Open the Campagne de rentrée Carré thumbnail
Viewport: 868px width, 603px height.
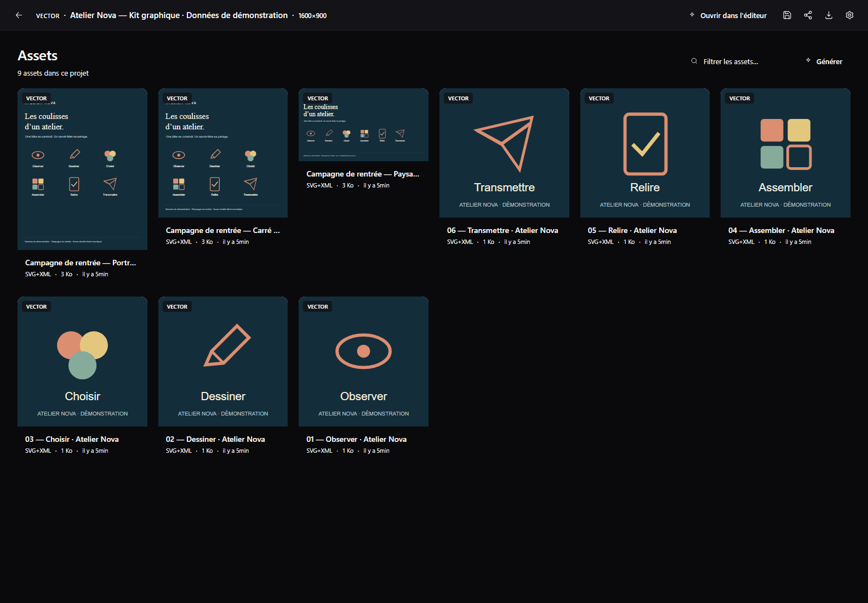(223, 153)
